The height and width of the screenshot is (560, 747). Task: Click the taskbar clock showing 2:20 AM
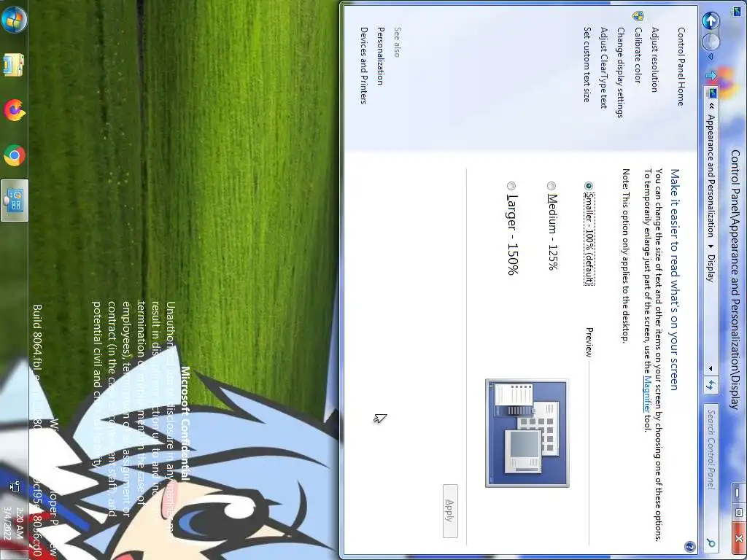pyautogui.click(x=15, y=524)
